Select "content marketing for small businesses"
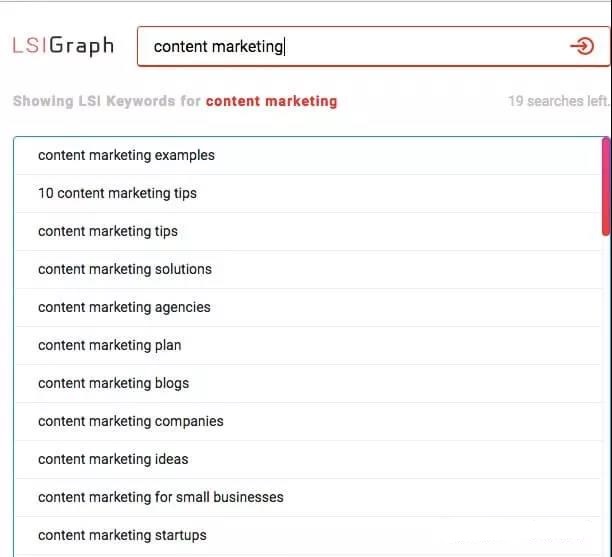This screenshot has height=557, width=612. tap(161, 497)
